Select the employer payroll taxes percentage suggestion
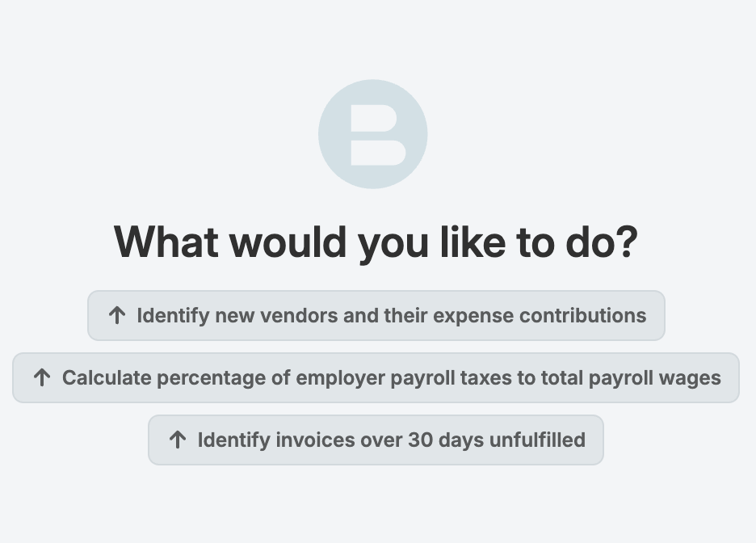The image size is (756, 543). click(x=376, y=377)
